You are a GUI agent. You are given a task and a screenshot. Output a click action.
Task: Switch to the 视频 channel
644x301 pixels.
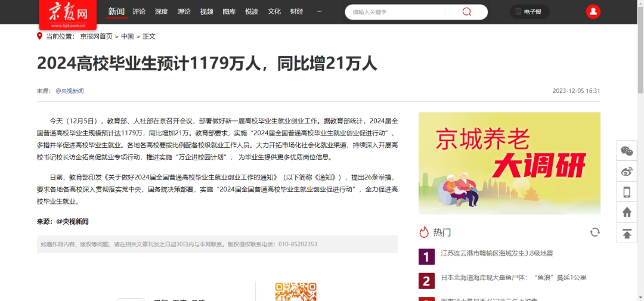point(206,11)
